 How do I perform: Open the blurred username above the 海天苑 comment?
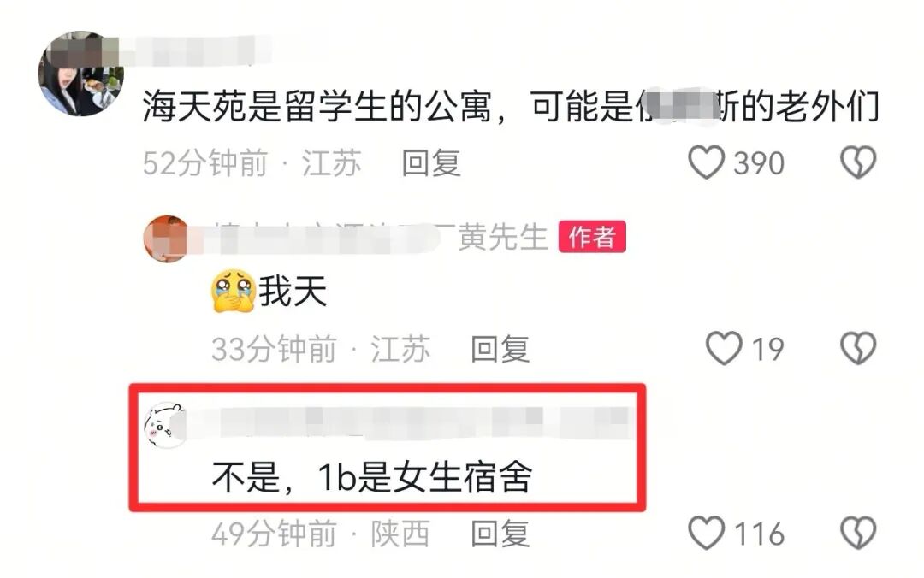coord(194,52)
